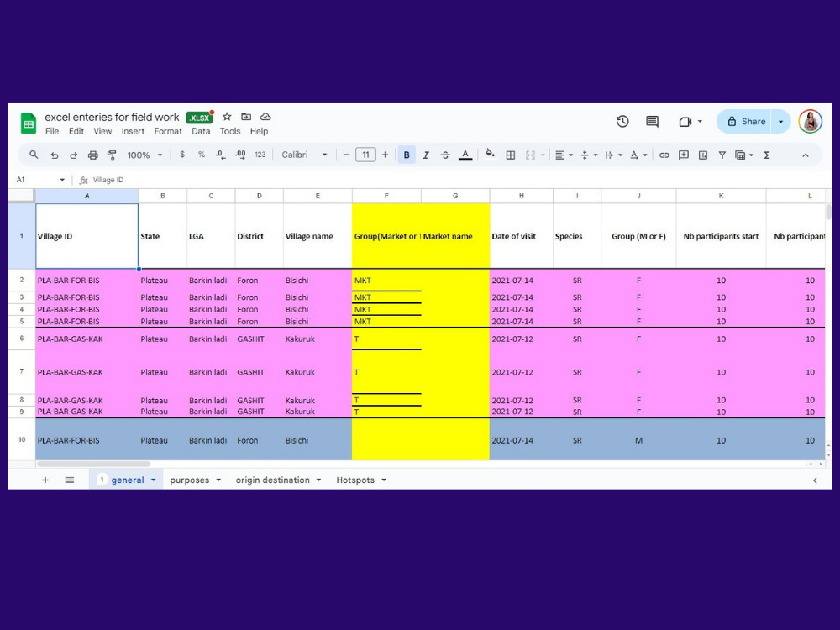Open text wrapping dropdown

613,155
